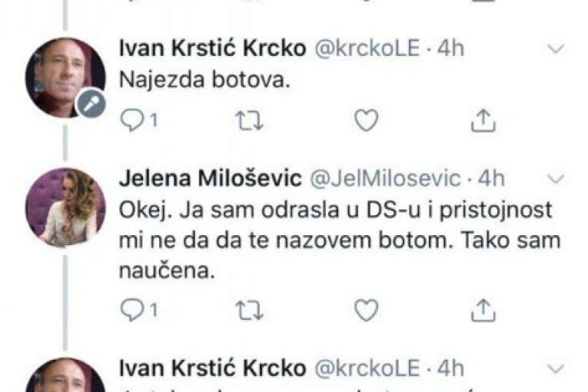The width and height of the screenshot is (588, 392).
Task: Open 4h timestamp on Jelena's tweet
Action: (492, 179)
